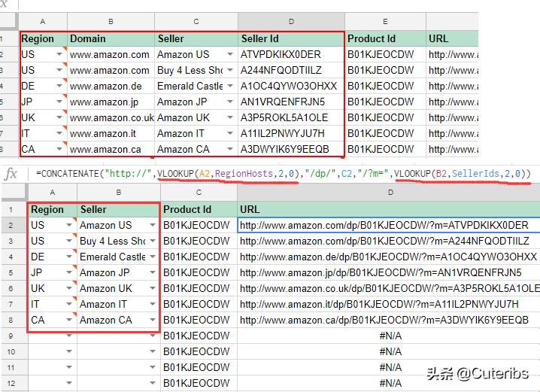The image size is (540, 392).
Task: Open Region dropdown for DE in top sheet
Action: [x=59, y=86]
